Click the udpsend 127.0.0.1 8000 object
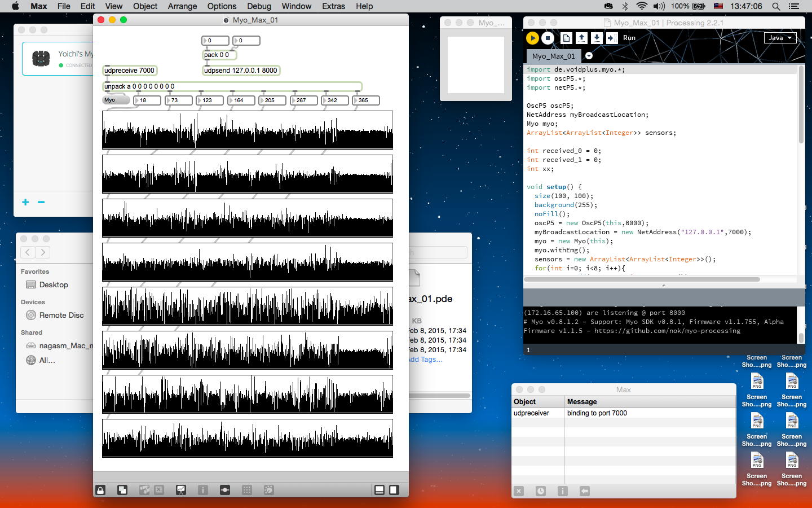Screen dimensions: 812x508 (x=241, y=71)
